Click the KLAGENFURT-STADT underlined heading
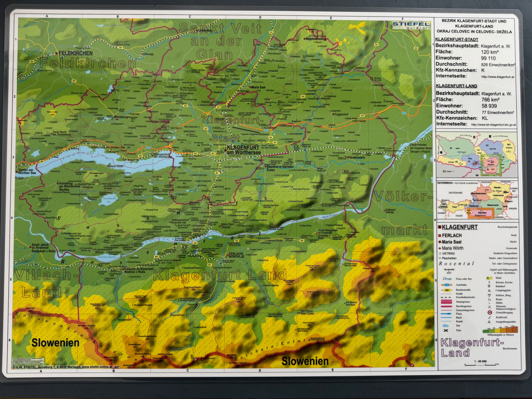This screenshot has height=399, width=532. pos(457,39)
